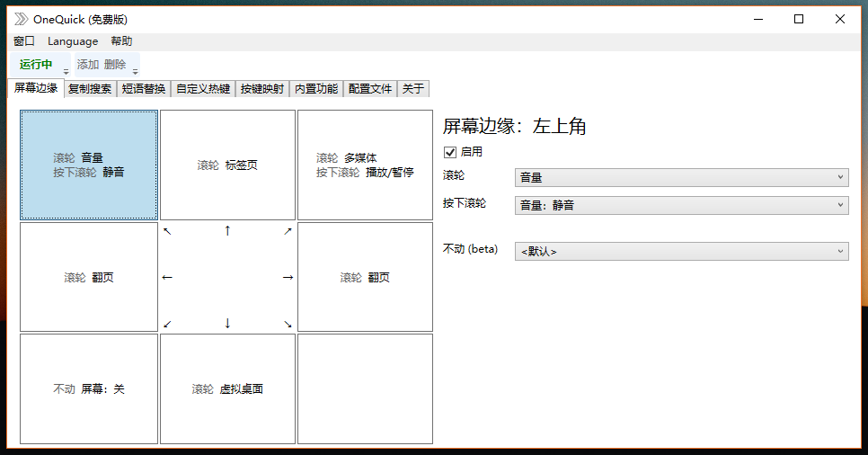Click the 运行中 status button

(36, 65)
